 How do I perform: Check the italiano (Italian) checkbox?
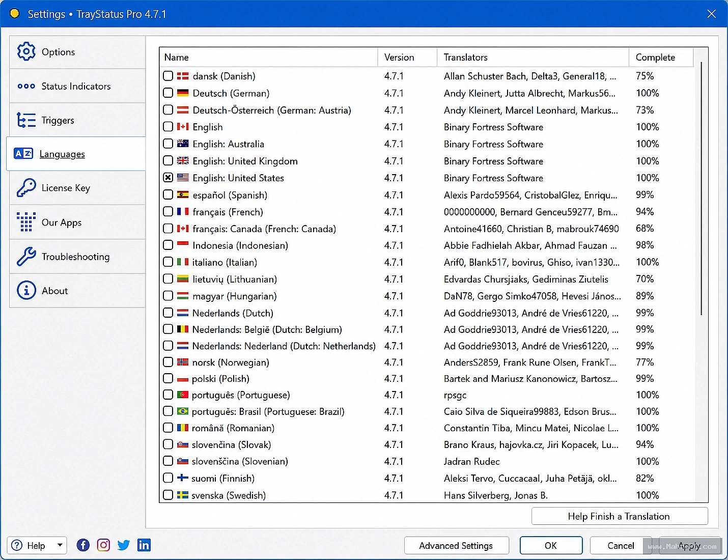tap(168, 262)
